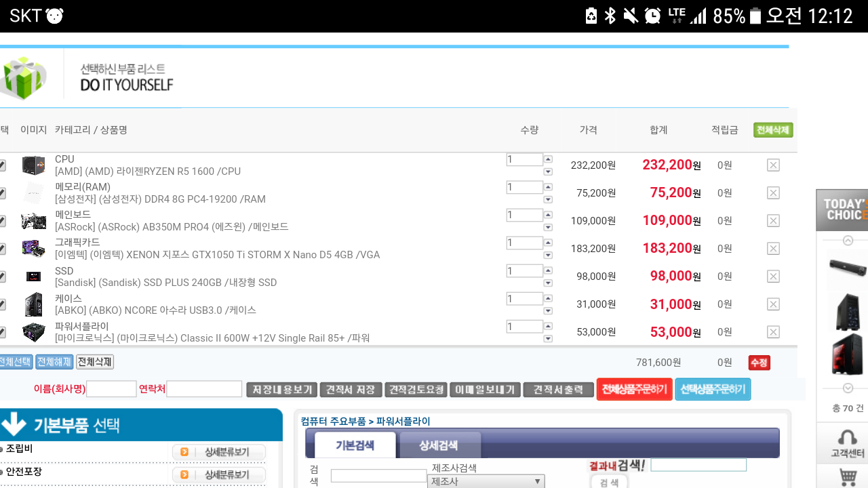Click the power supply product image
This screenshot has height=488, width=868.
pyautogui.click(x=33, y=332)
